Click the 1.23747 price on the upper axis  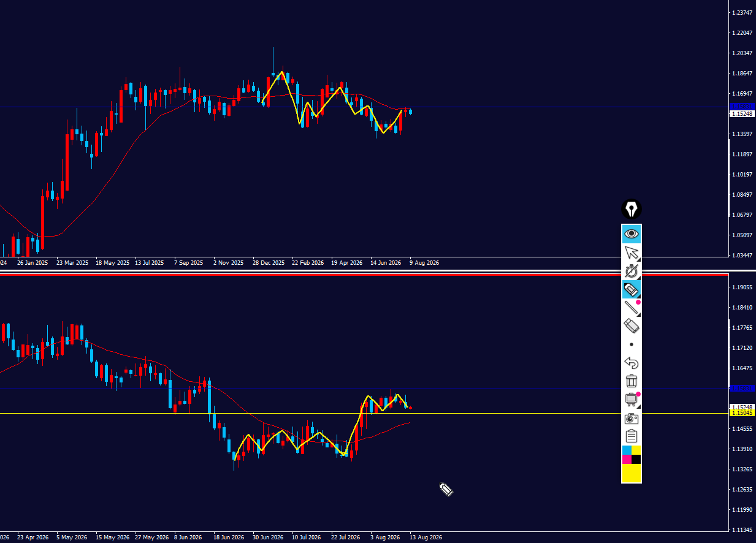point(742,13)
